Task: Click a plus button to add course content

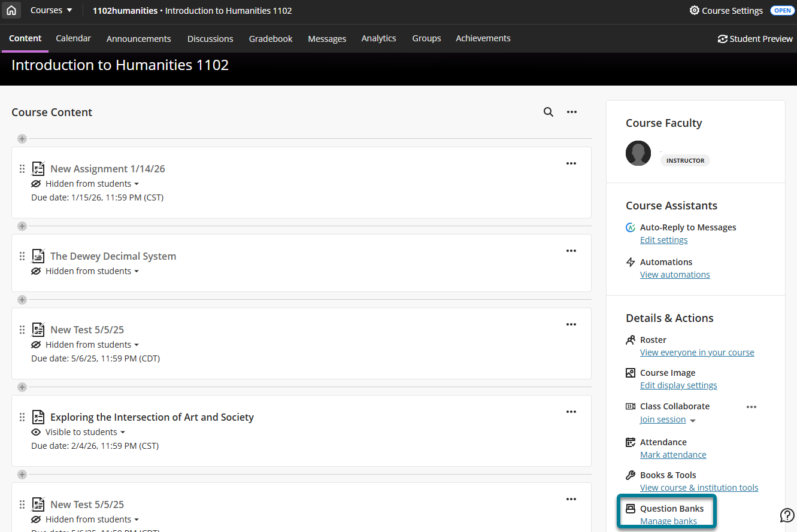Action: click(x=22, y=138)
